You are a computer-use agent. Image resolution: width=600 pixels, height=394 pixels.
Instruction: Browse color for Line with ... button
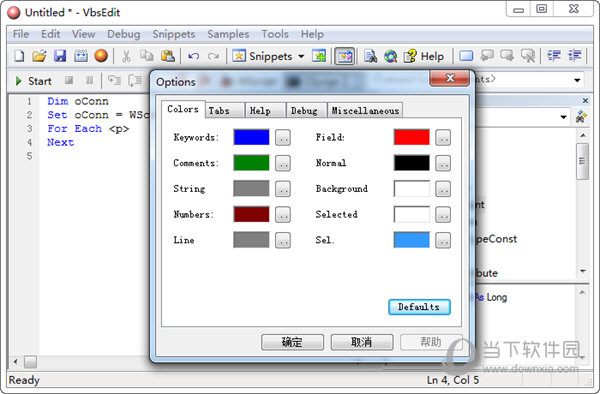tap(283, 241)
